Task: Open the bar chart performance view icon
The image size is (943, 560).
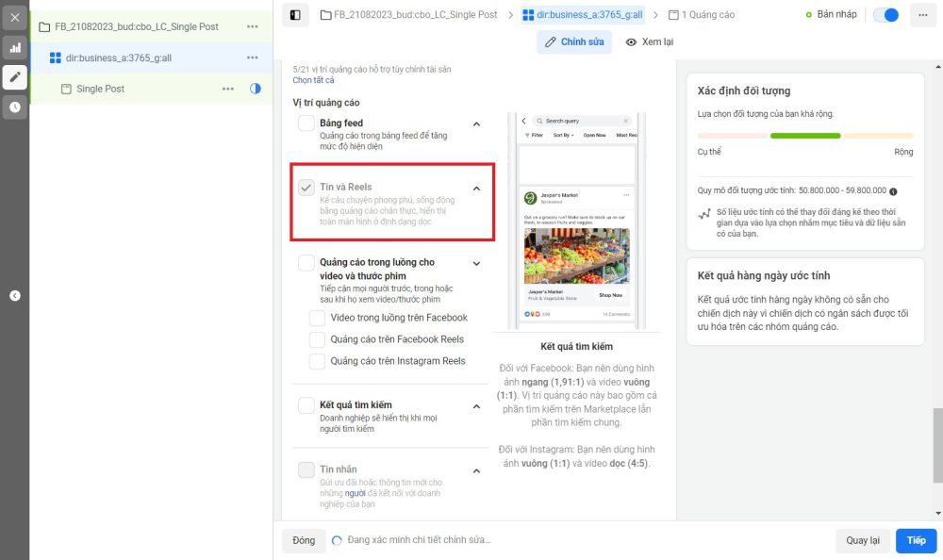Action: point(14,47)
